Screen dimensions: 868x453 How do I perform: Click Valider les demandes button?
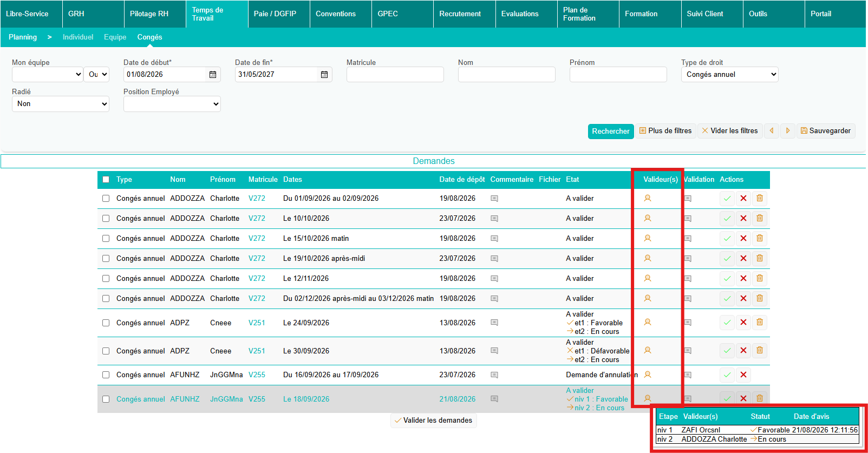pyautogui.click(x=434, y=421)
